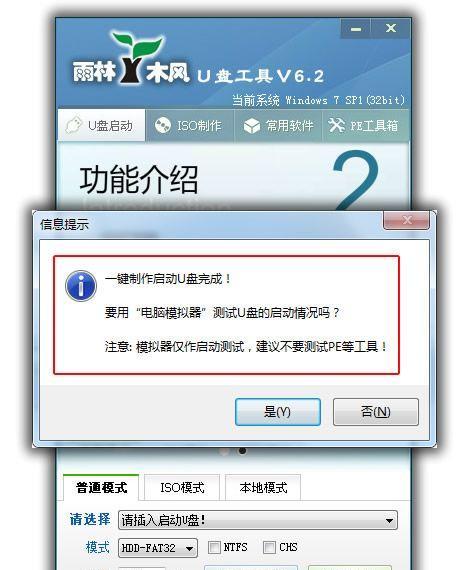Enable the CHS checkbox
Viewport: 468px width, 570px height.
pos(269,547)
